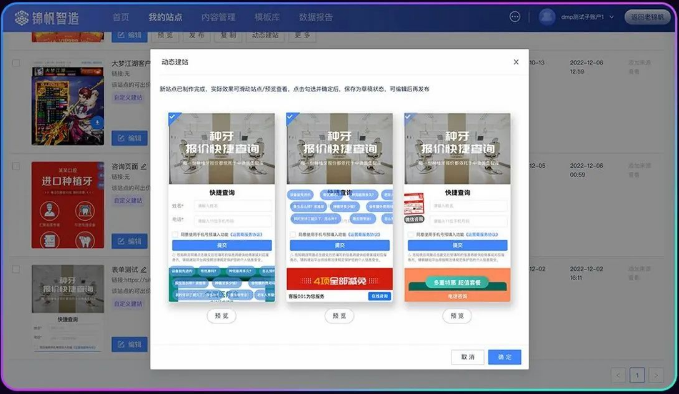
Task: Select middle template with red 4项全部减免 banner
Action: (x=340, y=207)
